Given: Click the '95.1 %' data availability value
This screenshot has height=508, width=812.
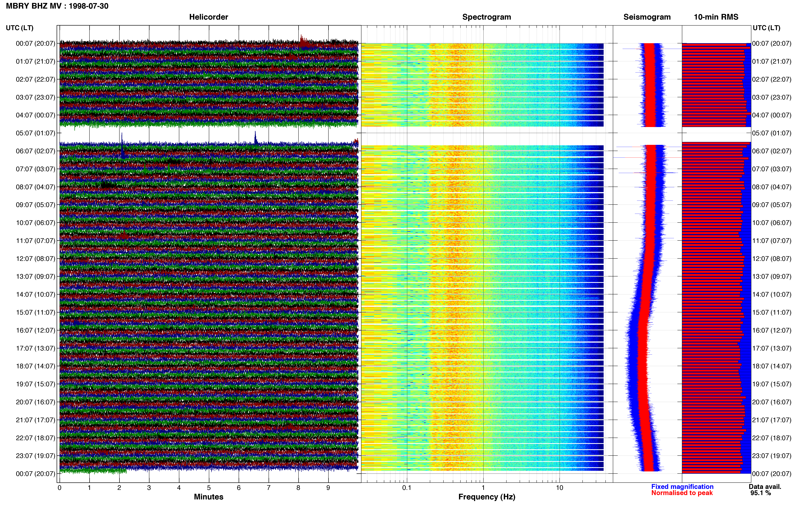Looking at the screenshot, I should coord(761,493).
